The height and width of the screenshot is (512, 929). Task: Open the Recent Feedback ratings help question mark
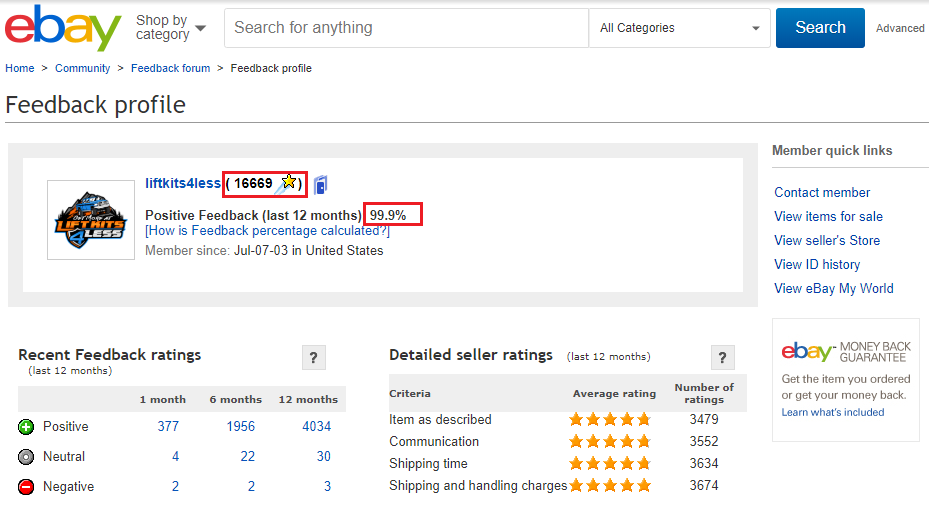pos(314,357)
